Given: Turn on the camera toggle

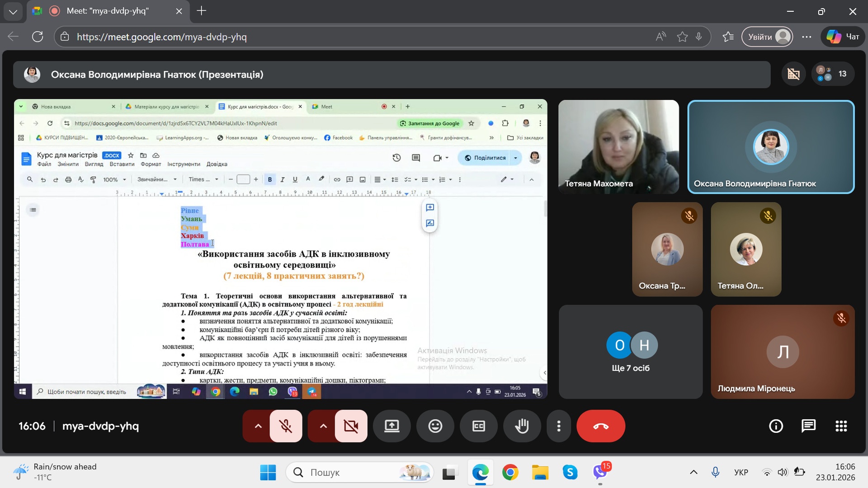Looking at the screenshot, I should pyautogui.click(x=351, y=426).
